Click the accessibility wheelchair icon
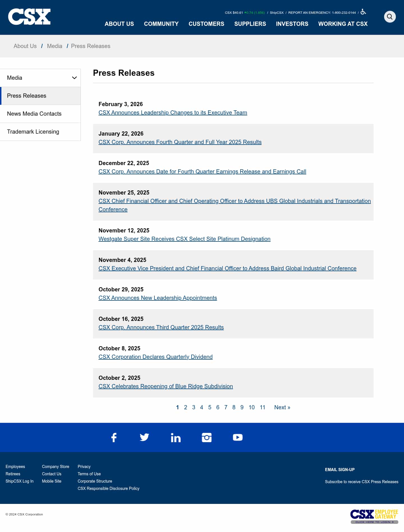Image resolution: width=404 pixels, height=532 pixels. point(363,12)
